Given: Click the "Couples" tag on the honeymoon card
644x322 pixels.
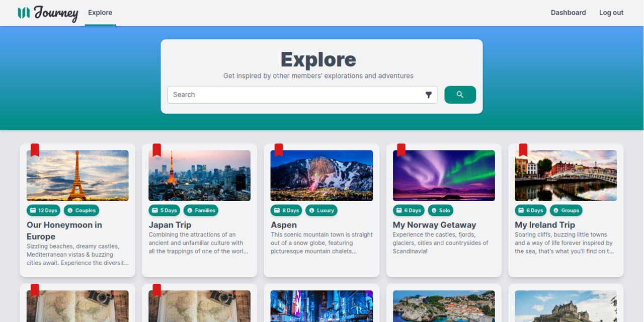Looking at the screenshot, I should tap(82, 210).
